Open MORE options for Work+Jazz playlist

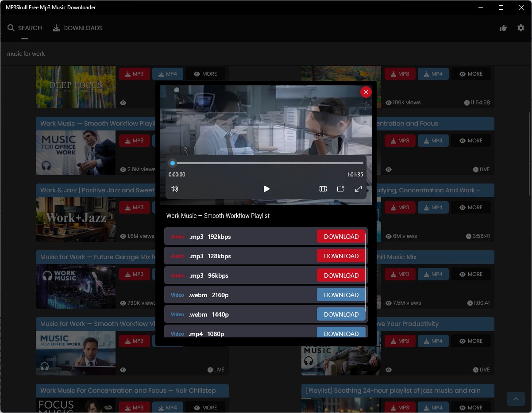point(205,207)
